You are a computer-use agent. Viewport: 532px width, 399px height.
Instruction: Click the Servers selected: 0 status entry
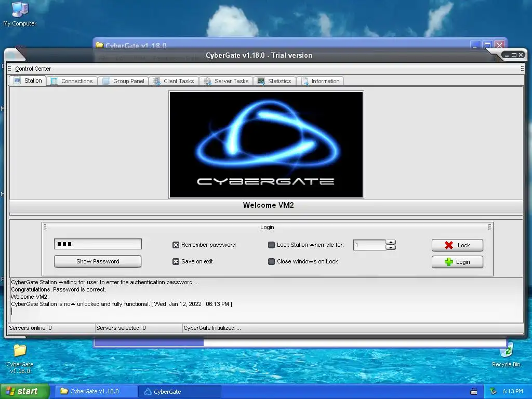pos(121,328)
